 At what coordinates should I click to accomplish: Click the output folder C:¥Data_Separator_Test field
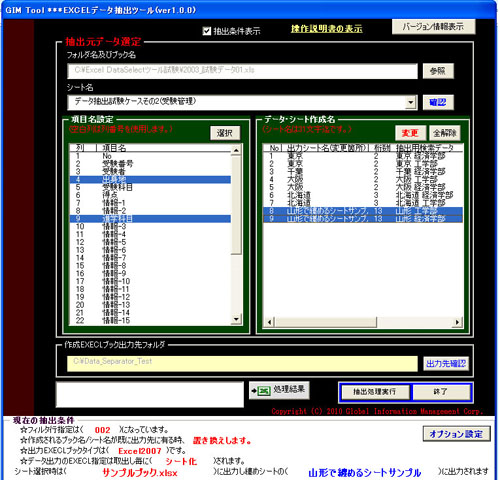242,363
